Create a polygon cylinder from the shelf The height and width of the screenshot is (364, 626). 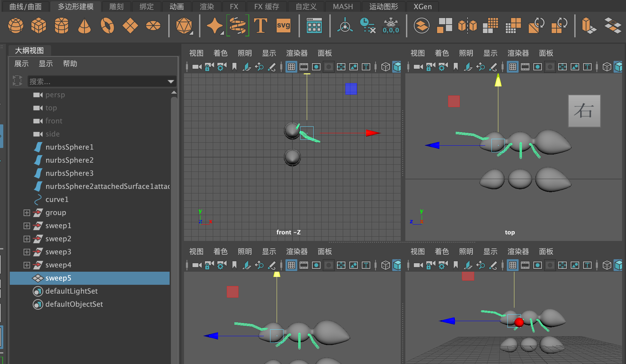[62, 26]
